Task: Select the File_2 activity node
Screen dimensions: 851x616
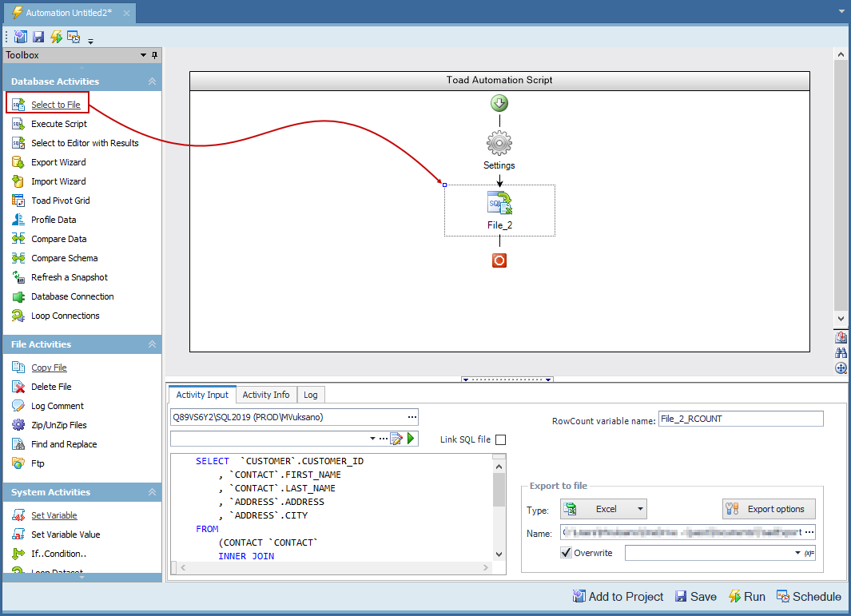Action: (499, 204)
